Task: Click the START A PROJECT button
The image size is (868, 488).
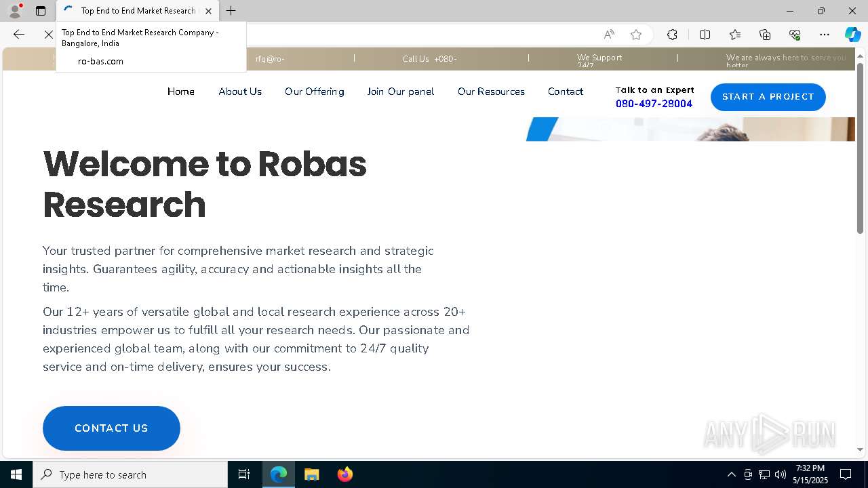Action: [768, 97]
